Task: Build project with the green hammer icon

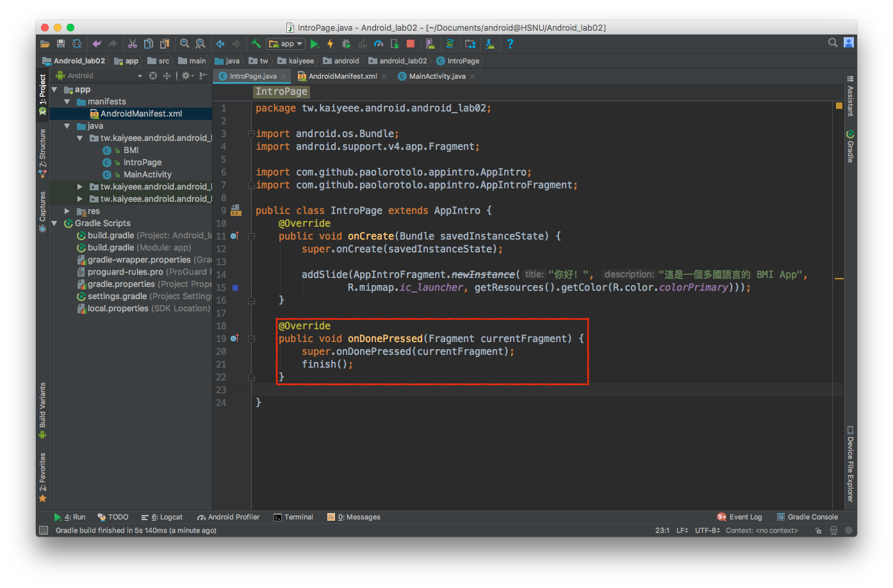Action: click(256, 44)
